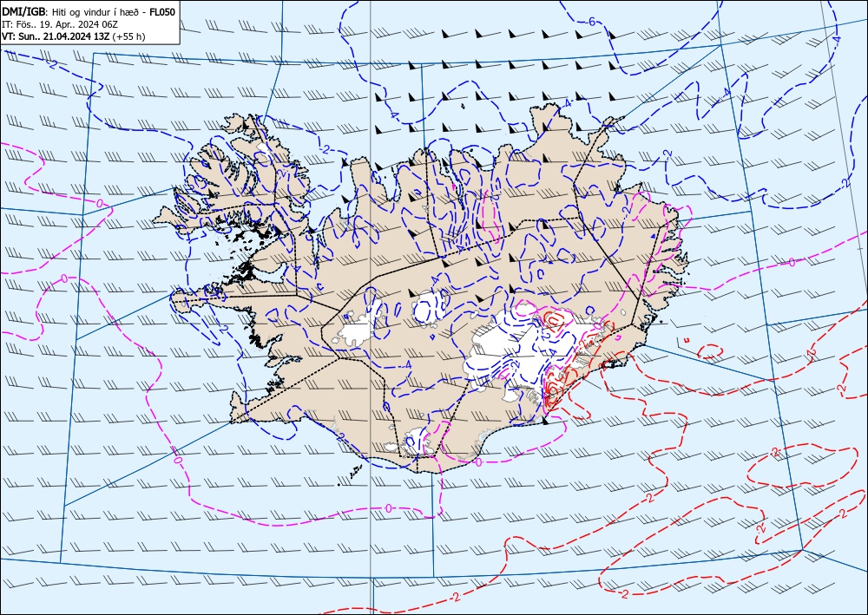Screen dimensions: 868x615
Task: Click the "(+55 h)" forecast offset text
Action: [x=128, y=36]
